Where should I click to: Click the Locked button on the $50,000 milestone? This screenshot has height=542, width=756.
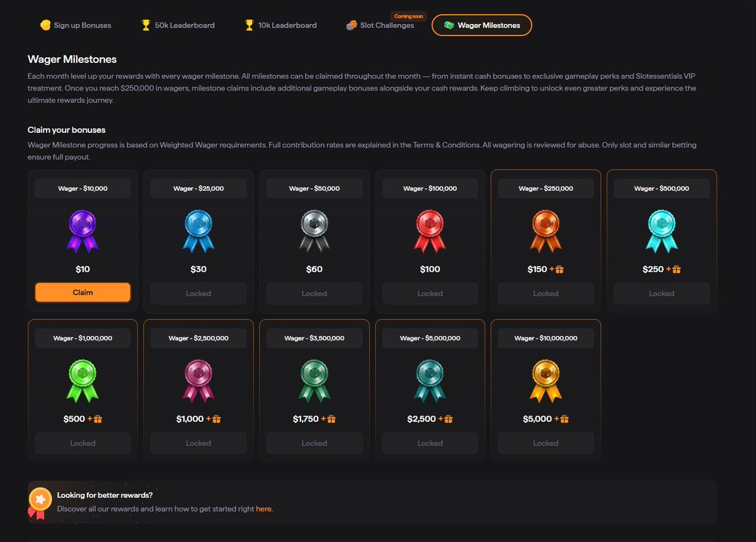tap(314, 293)
